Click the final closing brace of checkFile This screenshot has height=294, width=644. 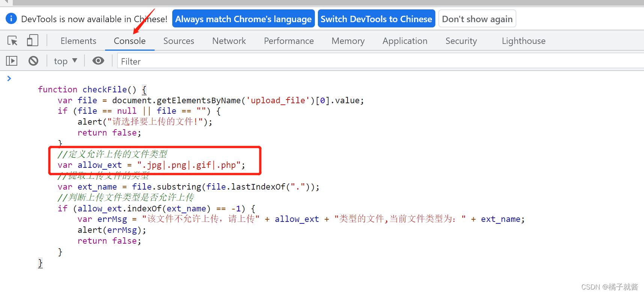(x=40, y=263)
